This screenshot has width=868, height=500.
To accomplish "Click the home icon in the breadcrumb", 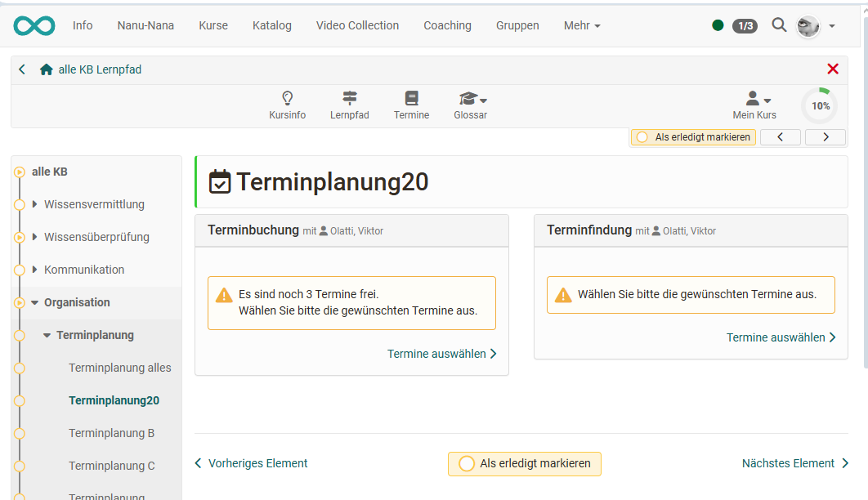I will pos(46,69).
